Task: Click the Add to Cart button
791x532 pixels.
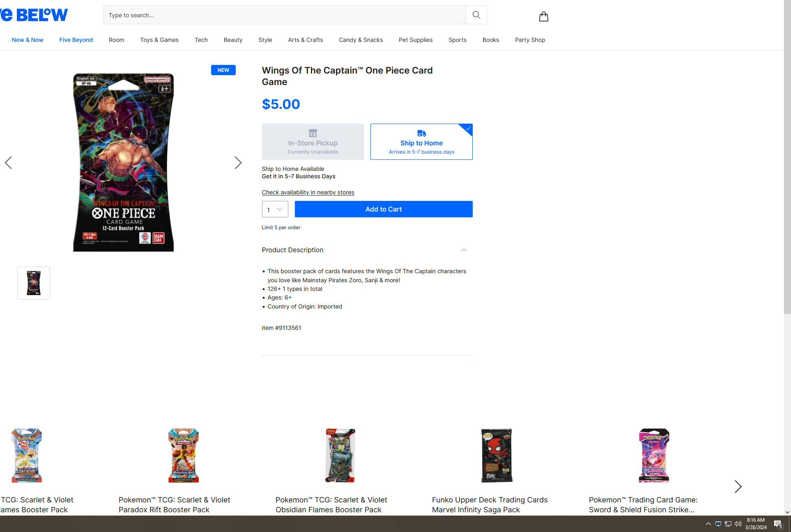Action: point(384,209)
